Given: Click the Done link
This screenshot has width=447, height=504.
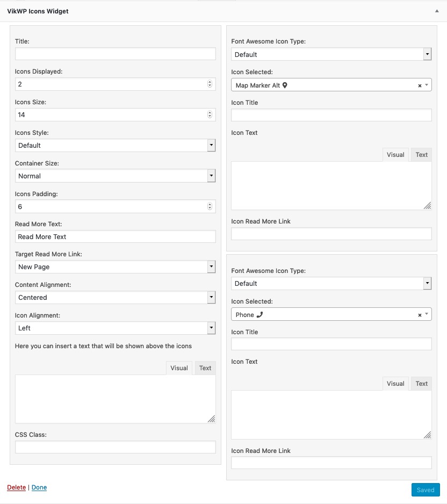Looking at the screenshot, I should click(39, 487).
